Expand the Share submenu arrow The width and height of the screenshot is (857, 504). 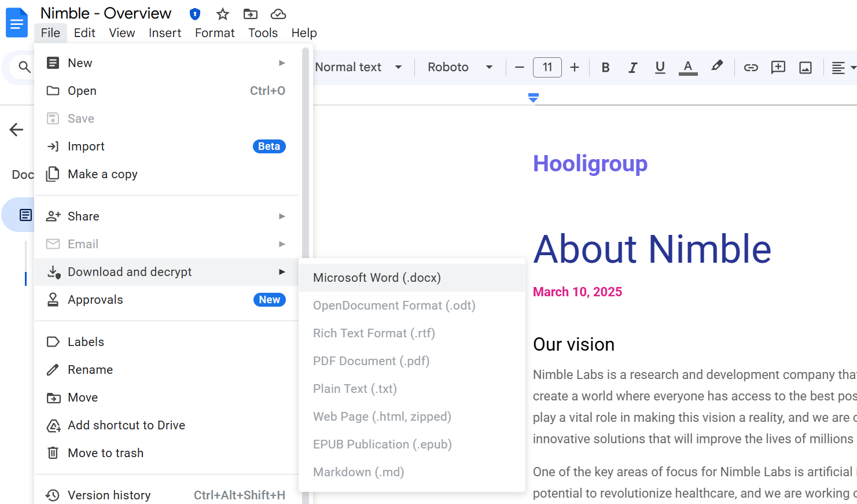(282, 216)
